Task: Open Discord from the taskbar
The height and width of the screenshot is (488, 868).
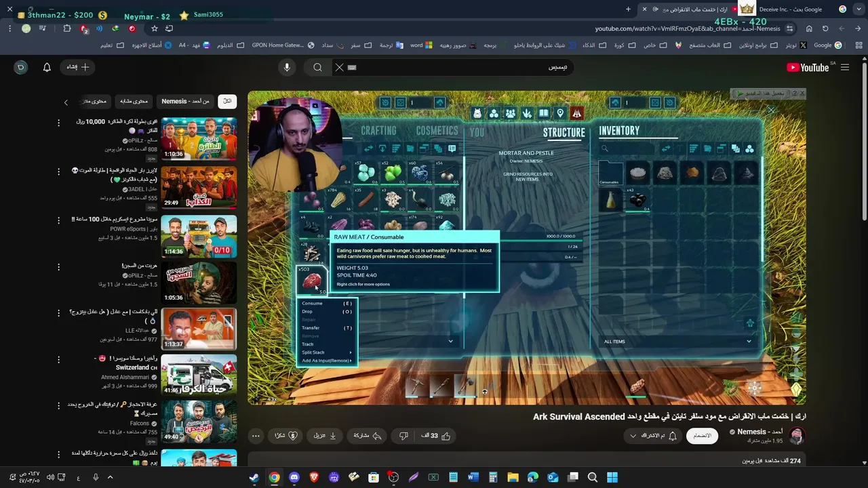Action: [x=294, y=477]
